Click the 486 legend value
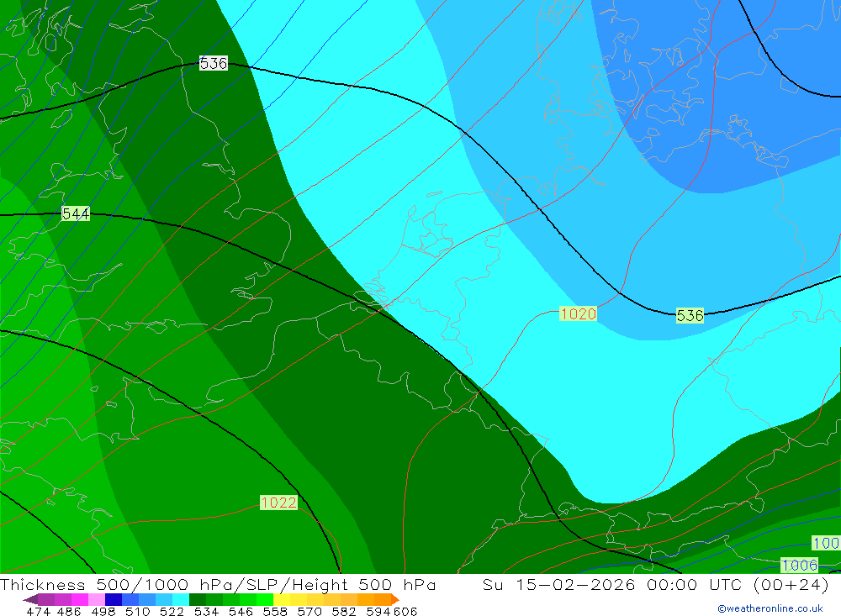 69,612
